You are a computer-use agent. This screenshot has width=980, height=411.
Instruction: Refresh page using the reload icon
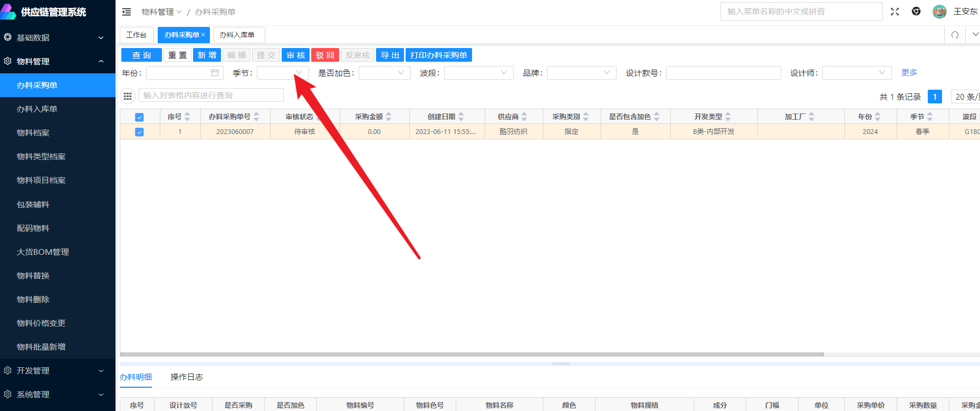point(955,35)
